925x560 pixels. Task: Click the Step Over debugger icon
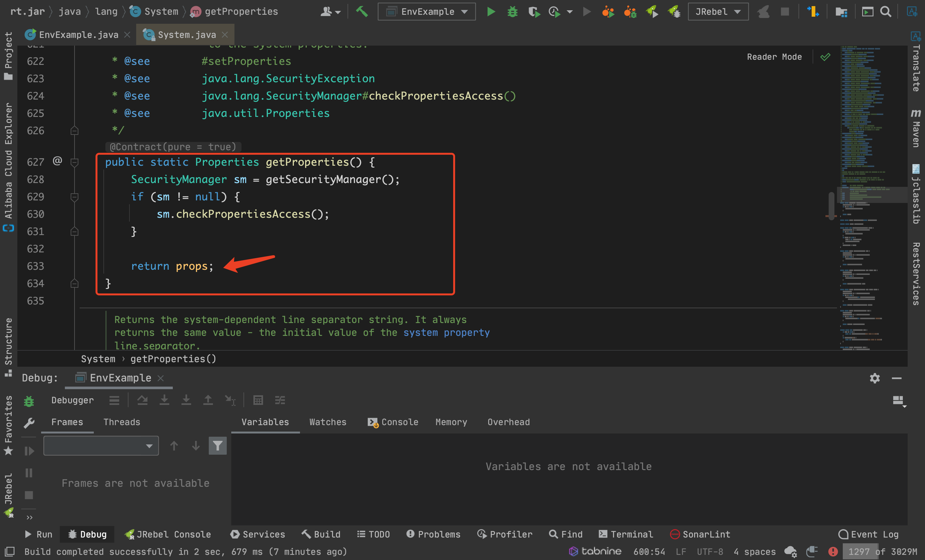[x=142, y=400]
